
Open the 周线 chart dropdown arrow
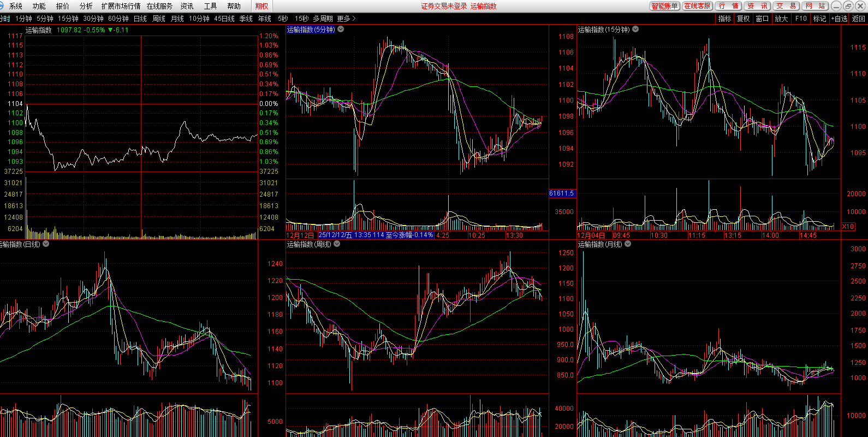point(337,244)
